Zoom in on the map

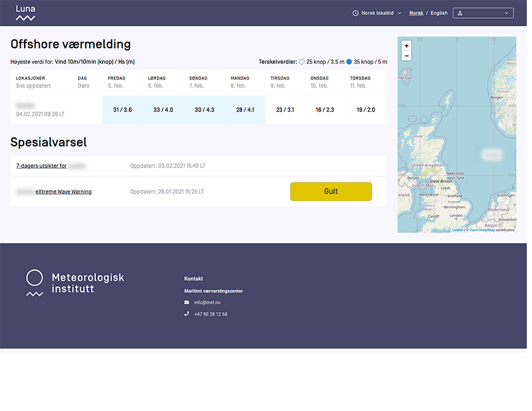click(x=406, y=46)
